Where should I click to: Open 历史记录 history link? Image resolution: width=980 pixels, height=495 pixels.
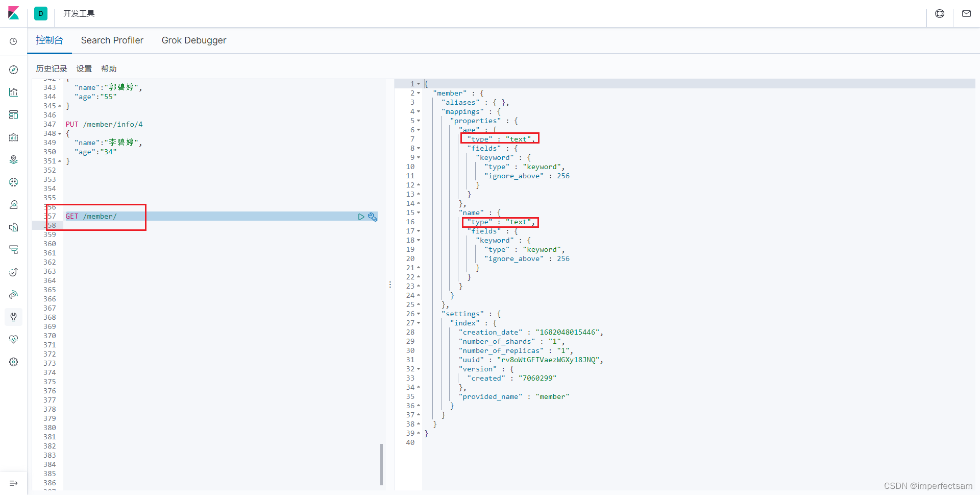[x=52, y=68]
